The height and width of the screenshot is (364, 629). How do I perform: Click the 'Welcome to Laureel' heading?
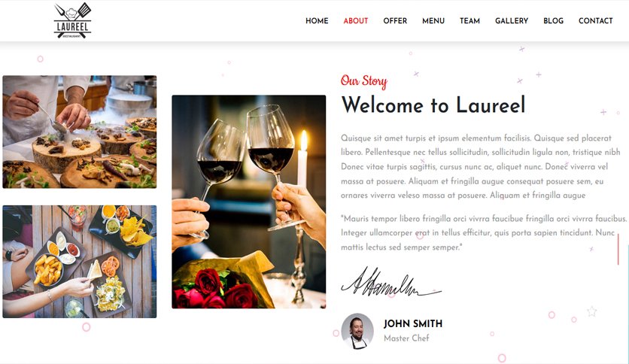[433, 105]
